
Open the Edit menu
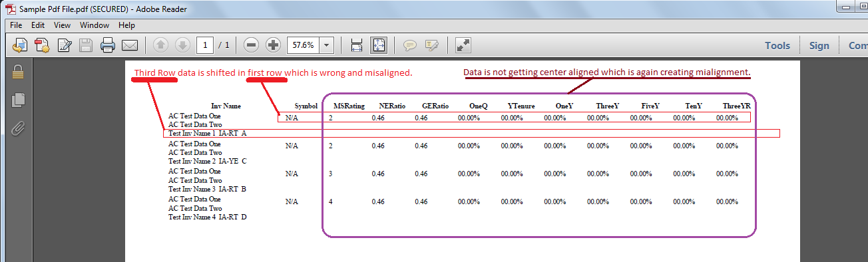(38, 25)
